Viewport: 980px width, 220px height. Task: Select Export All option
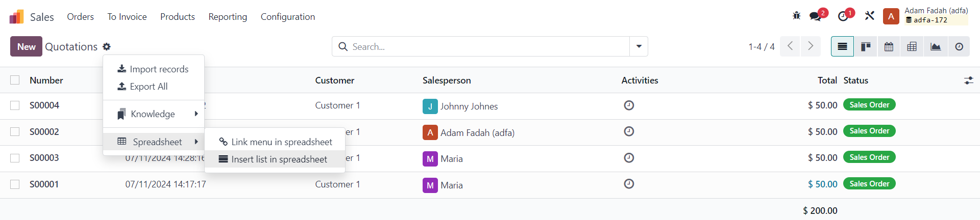[149, 87]
